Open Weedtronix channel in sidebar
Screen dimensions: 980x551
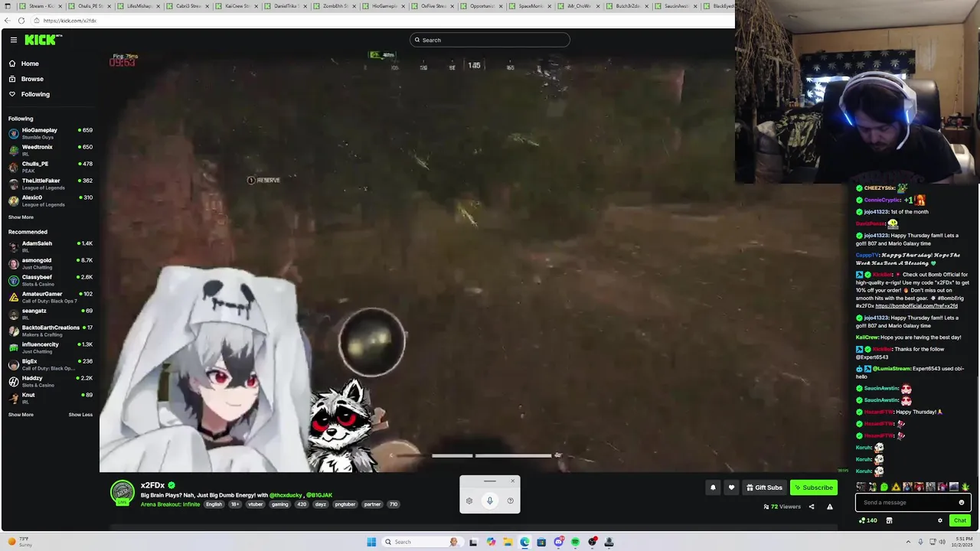click(50, 150)
